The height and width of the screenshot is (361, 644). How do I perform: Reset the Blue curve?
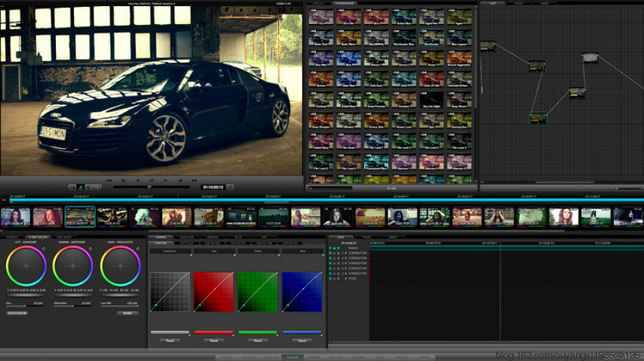[x=302, y=340]
